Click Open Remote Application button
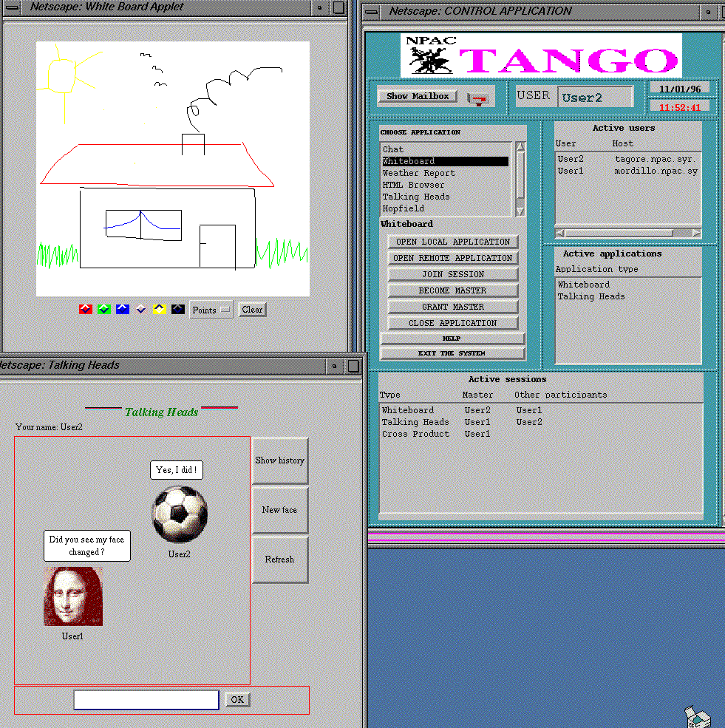The image size is (725, 728). [452, 258]
